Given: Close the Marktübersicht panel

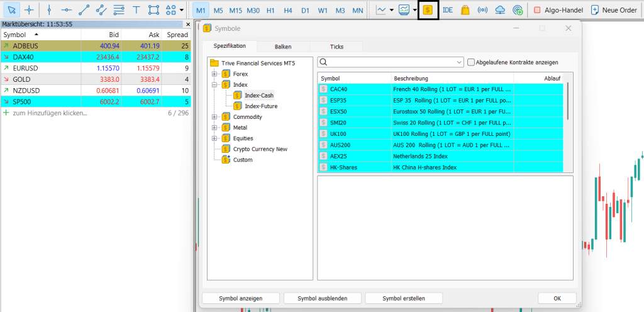Looking at the screenshot, I should tap(188, 25).
